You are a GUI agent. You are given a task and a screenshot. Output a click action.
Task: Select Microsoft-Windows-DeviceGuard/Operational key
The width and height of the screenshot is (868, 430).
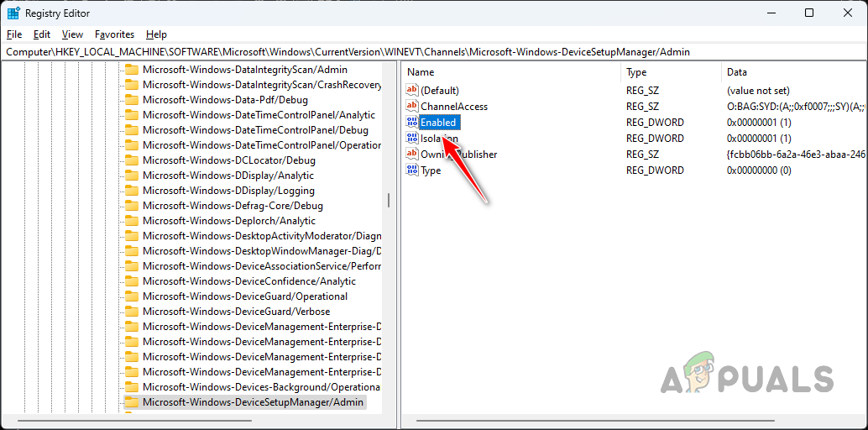pyautogui.click(x=244, y=296)
